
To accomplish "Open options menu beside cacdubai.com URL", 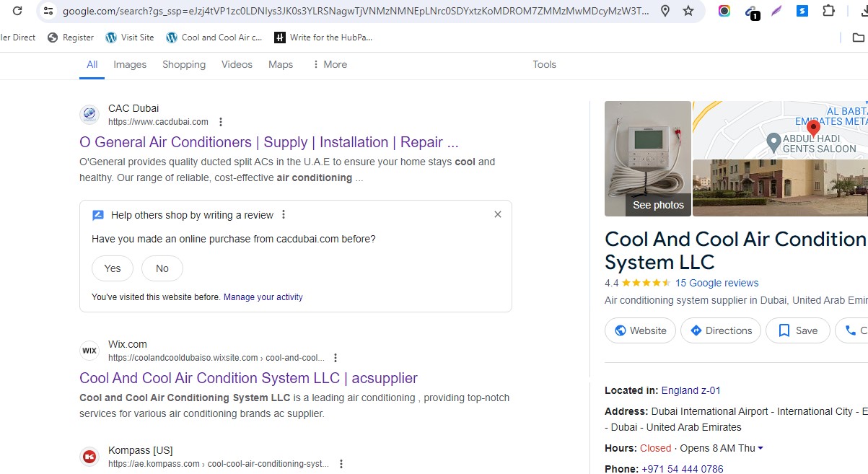I will 221,122.
